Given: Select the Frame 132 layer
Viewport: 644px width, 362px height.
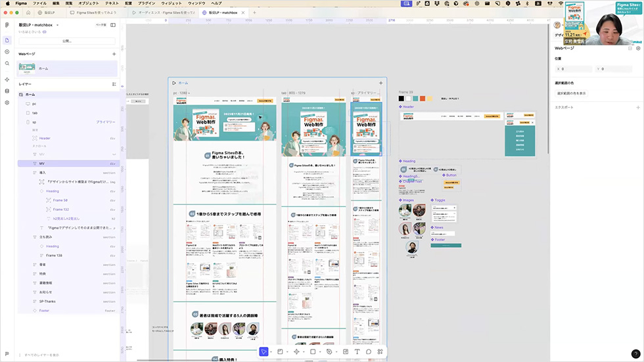Looking at the screenshot, I should pos(68,210).
